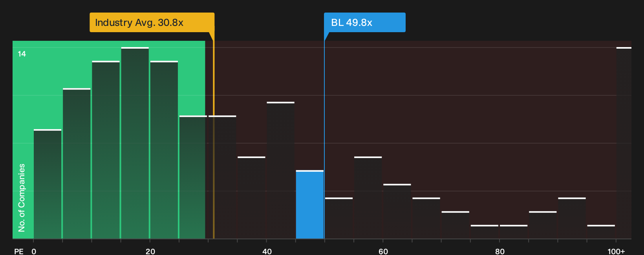This screenshot has width=644, height=255.
Task: Select the short bar at PE 80-85
Action: 514,231
